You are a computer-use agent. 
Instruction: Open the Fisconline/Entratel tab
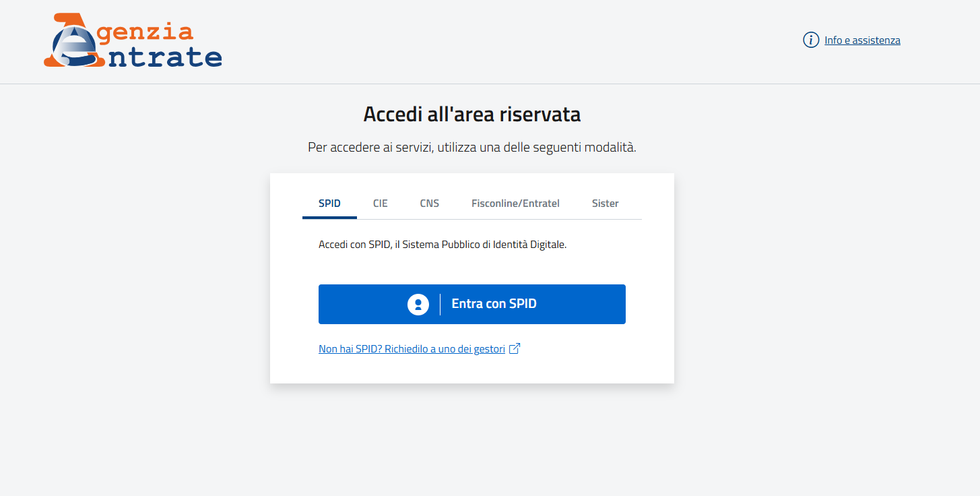[515, 204]
